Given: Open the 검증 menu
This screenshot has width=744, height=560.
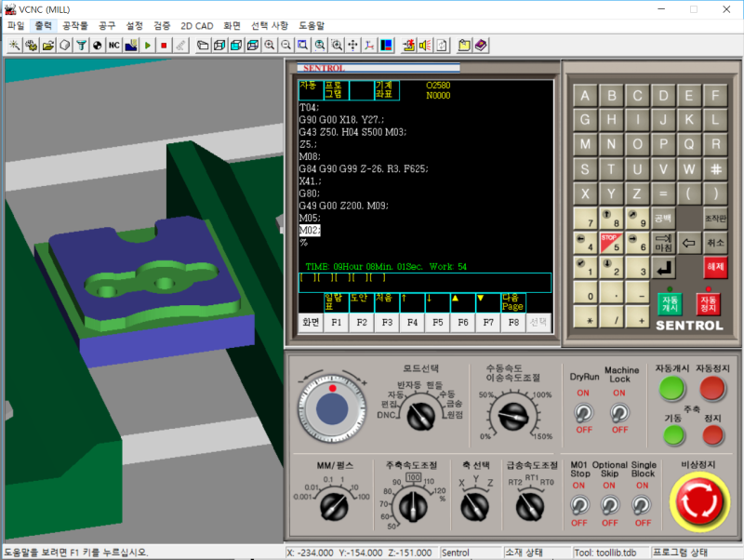Looking at the screenshot, I should pyautogui.click(x=162, y=25).
